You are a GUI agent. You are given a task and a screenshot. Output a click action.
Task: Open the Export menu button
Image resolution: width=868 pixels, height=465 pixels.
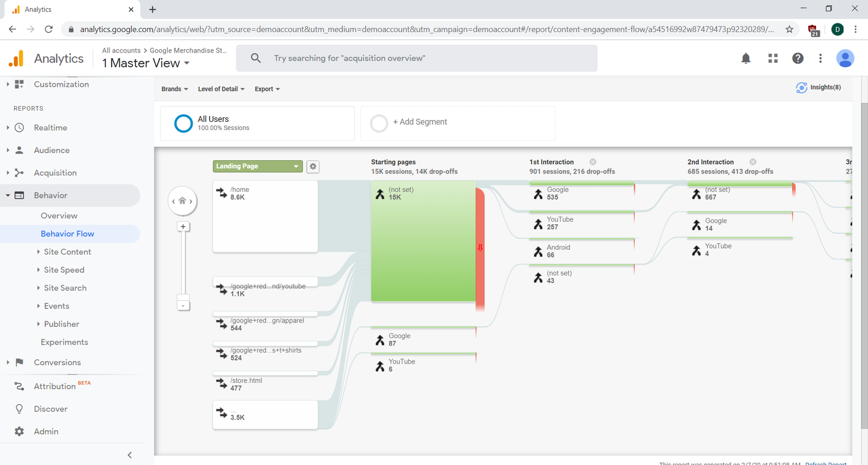coord(267,89)
